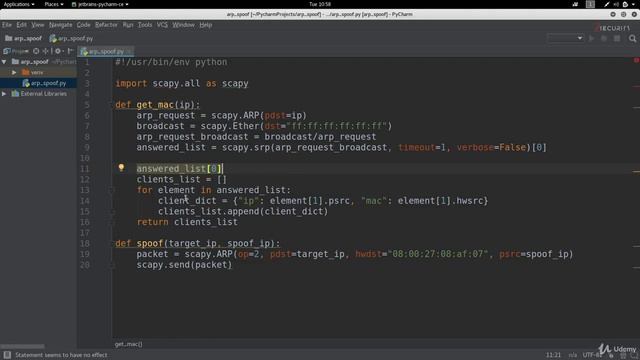
Task: Click the volume icon in system tray
Action: (616, 4)
